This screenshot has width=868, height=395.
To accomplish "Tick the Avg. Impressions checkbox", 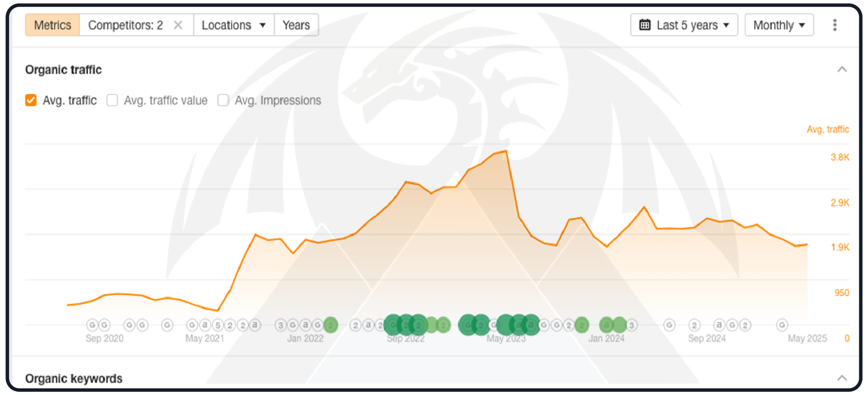I will pos(223,100).
